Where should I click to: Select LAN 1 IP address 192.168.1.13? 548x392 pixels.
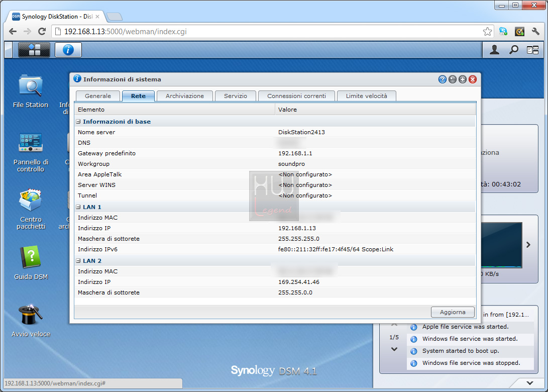[297, 228]
